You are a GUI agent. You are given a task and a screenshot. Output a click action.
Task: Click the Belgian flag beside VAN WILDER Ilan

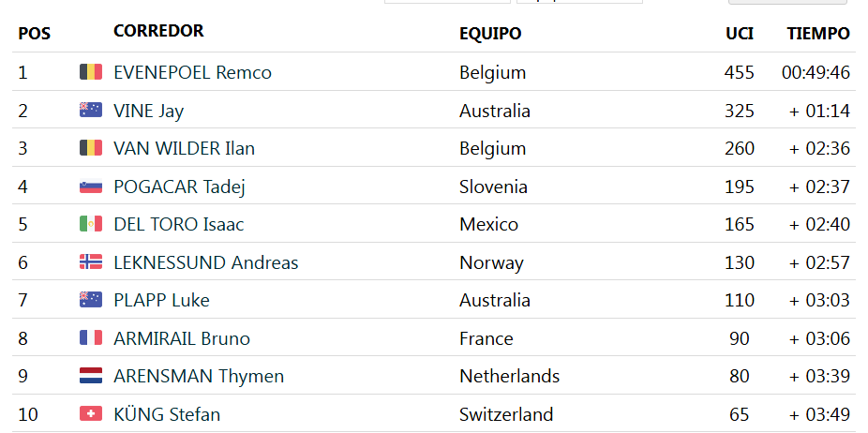(91, 148)
